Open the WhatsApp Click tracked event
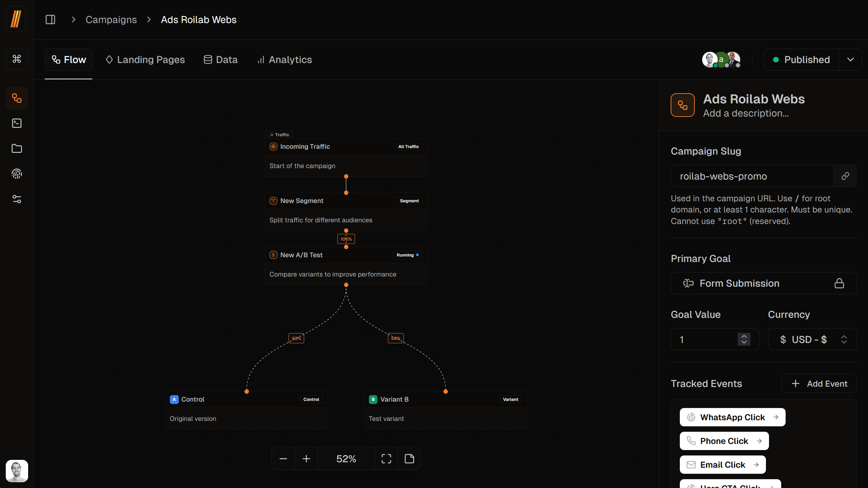Viewport: 868px width, 488px height. (732, 417)
